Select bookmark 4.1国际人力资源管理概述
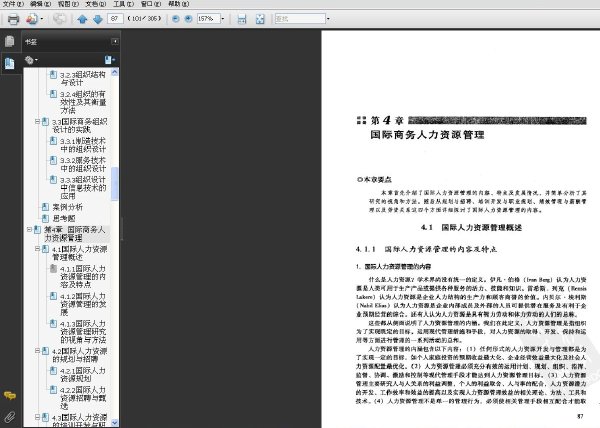This screenshot has height=428, width=600. pyautogui.click(x=80, y=253)
